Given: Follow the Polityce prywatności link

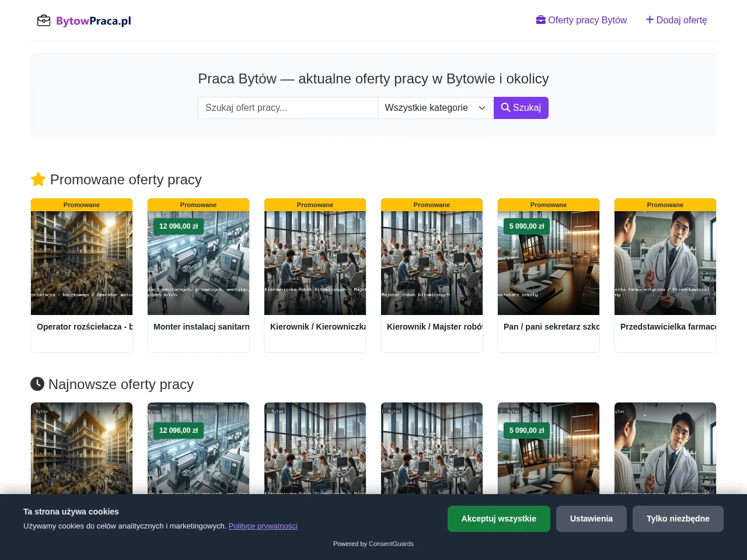Looking at the screenshot, I should 263,526.
